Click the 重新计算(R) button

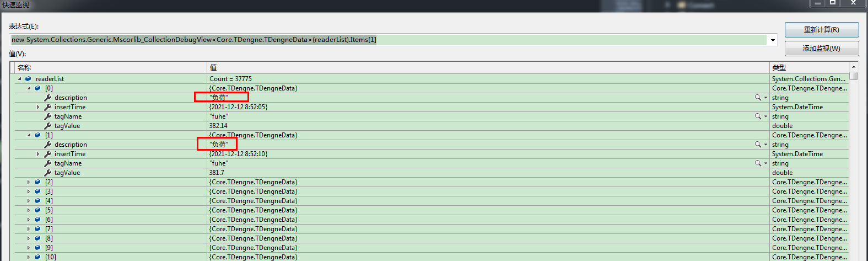point(822,30)
